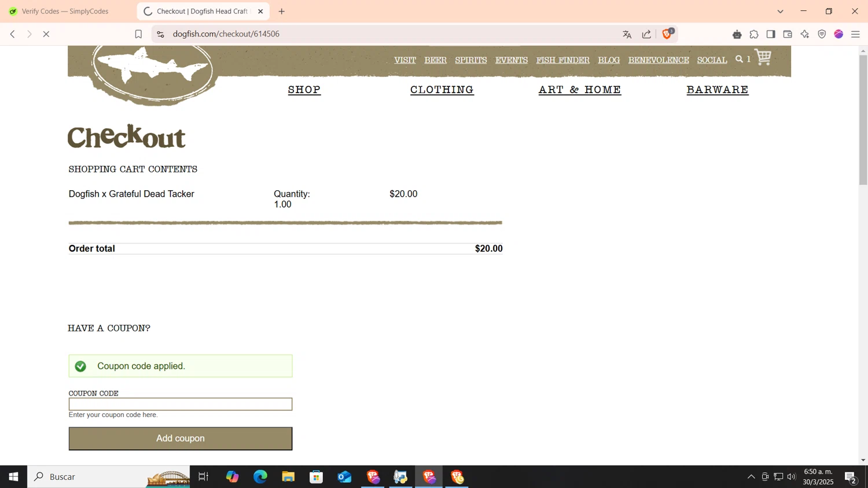
Task: Open a new browser tab
Action: 282,11
